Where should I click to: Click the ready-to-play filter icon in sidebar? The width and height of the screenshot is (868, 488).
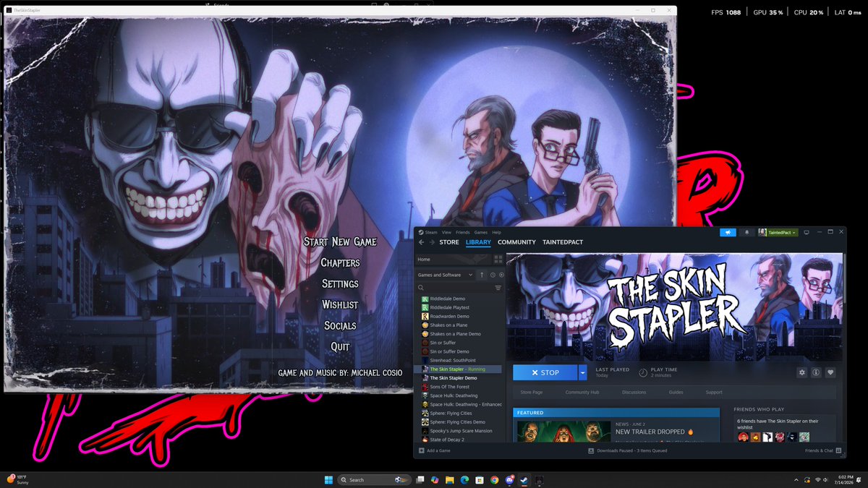click(x=501, y=275)
